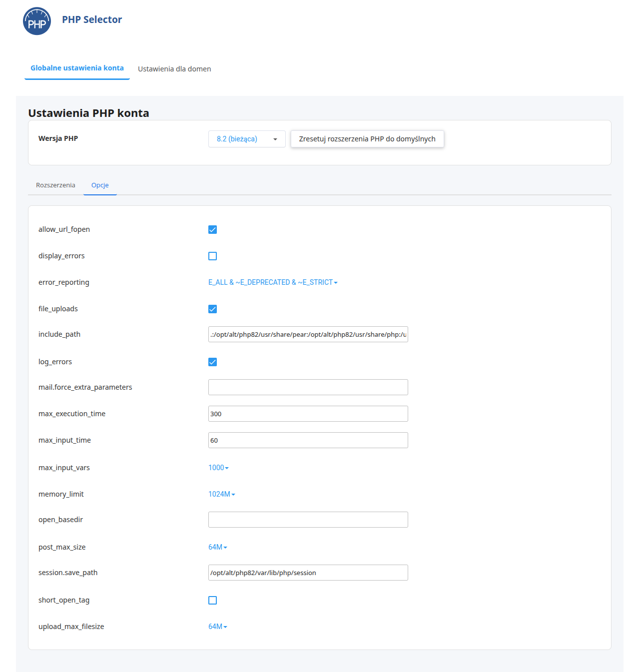This screenshot has height=672, width=632.
Task: Switch to Globalne ustawienia konta tab
Action: [77, 68]
